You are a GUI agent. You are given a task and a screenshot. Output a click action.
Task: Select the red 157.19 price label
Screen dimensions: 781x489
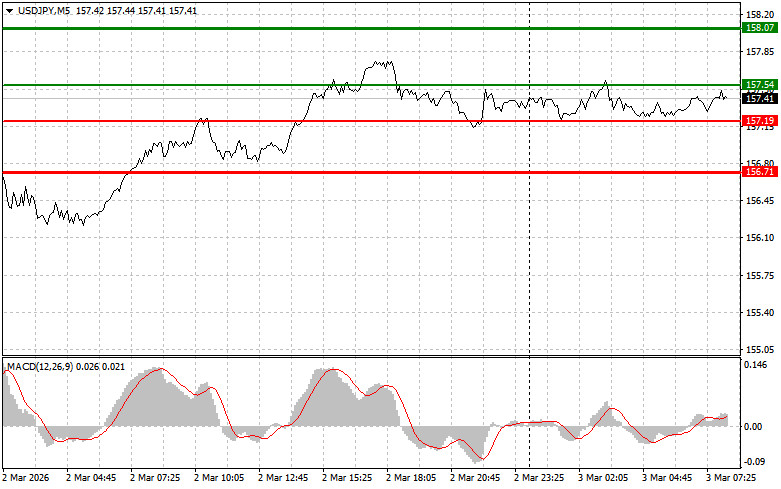click(x=759, y=121)
